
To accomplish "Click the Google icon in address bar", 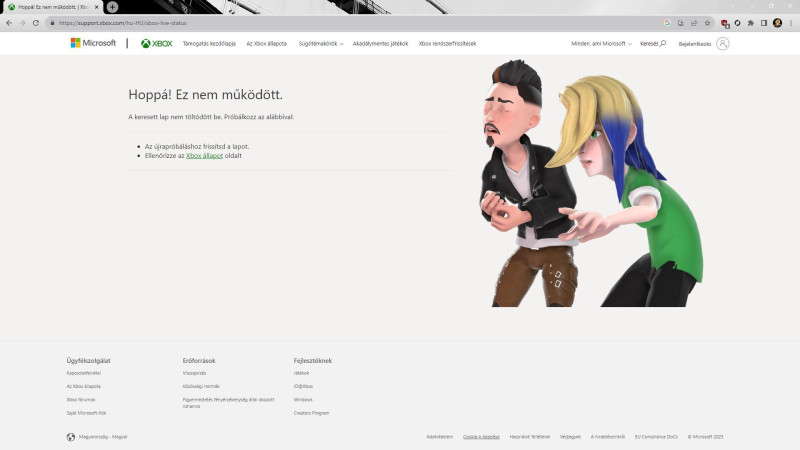I will pyautogui.click(x=667, y=23).
